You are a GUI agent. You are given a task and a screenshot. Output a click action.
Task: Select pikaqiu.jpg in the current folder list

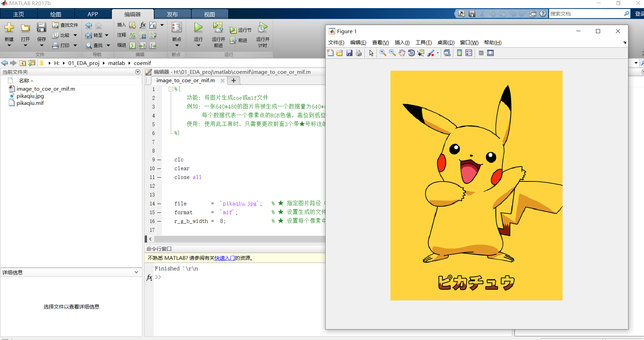tap(30, 96)
